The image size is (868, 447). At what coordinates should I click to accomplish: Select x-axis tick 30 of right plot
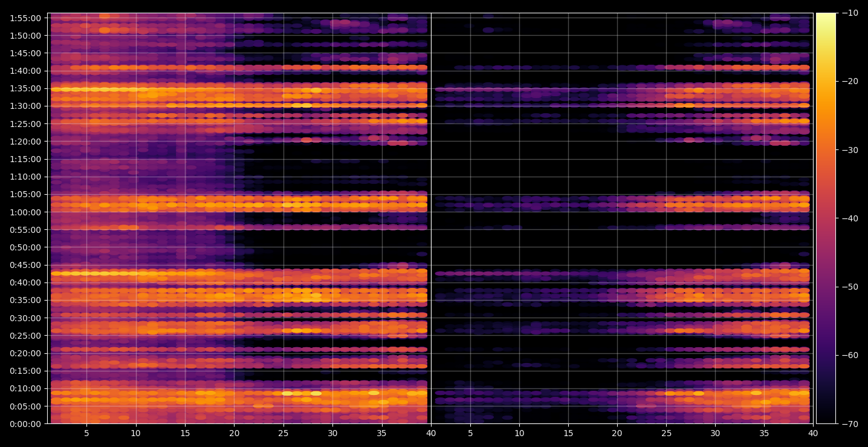point(715,433)
